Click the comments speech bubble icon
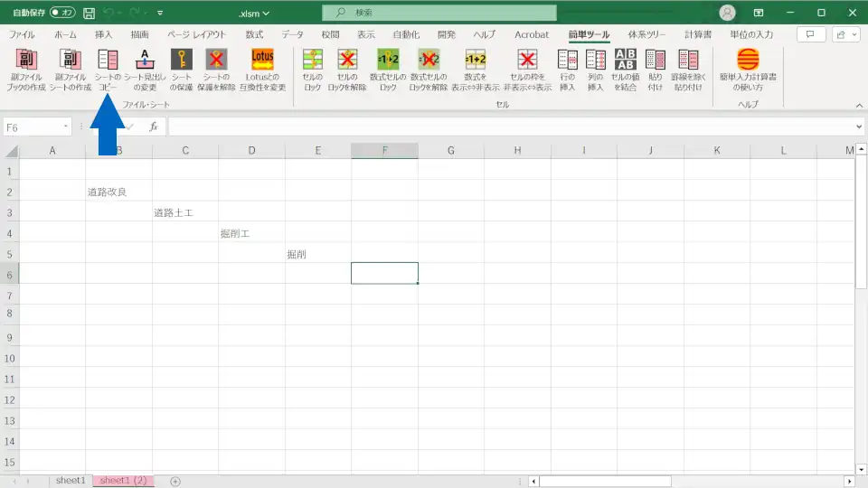 click(810, 34)
